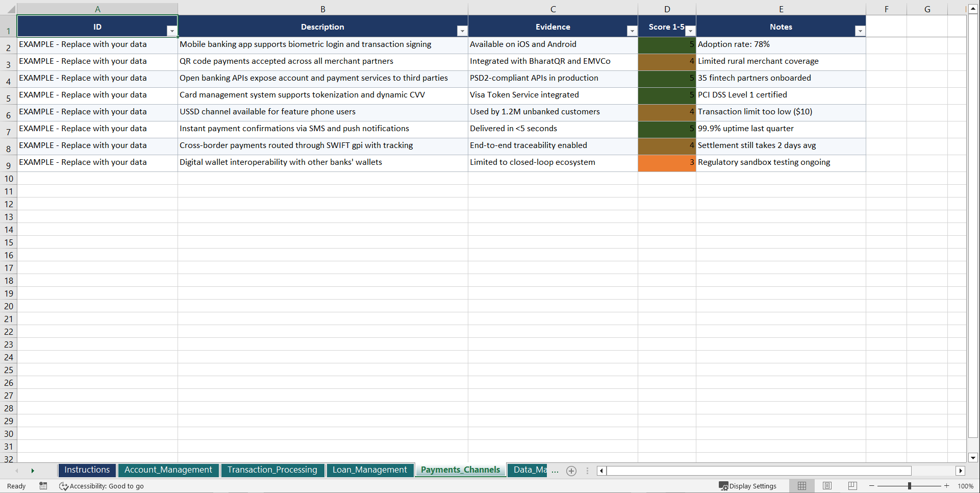Switch to Page Break Preview
The image size is (980, 493).
[x=852, y=486]
